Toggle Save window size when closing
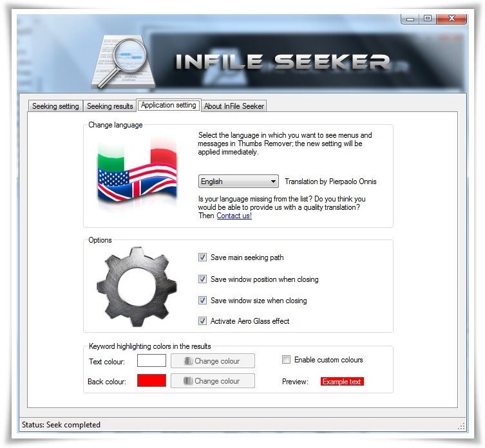 coord(202,300)
